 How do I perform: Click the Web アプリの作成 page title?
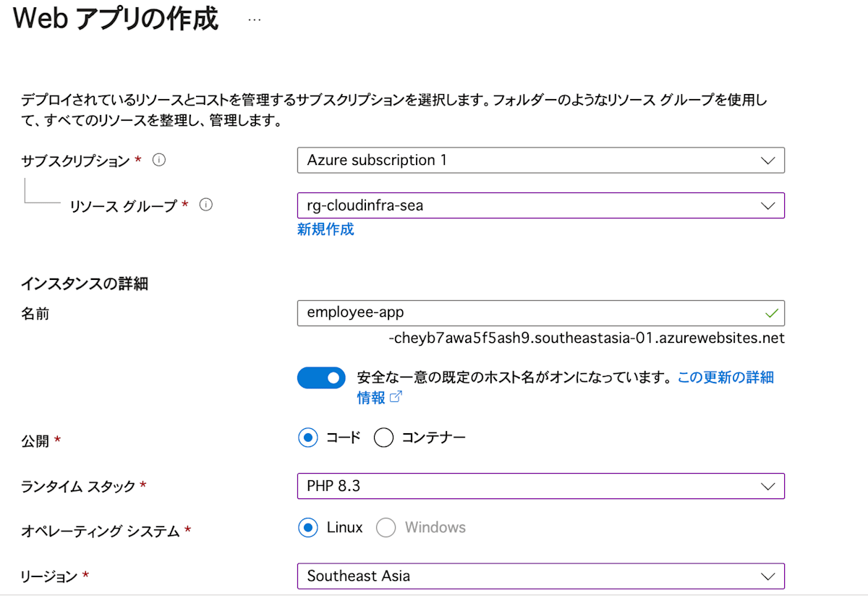(116, 20)
